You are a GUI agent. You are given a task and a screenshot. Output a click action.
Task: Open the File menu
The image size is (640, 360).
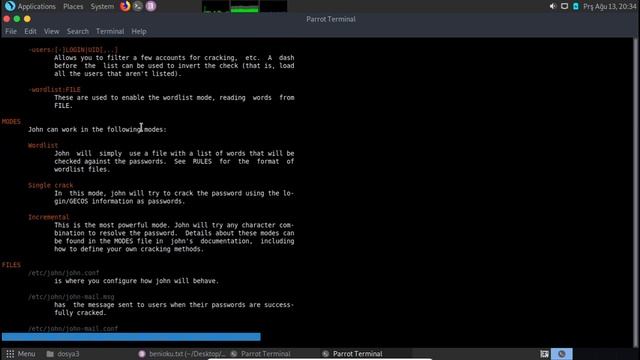(x=11, y=31)
